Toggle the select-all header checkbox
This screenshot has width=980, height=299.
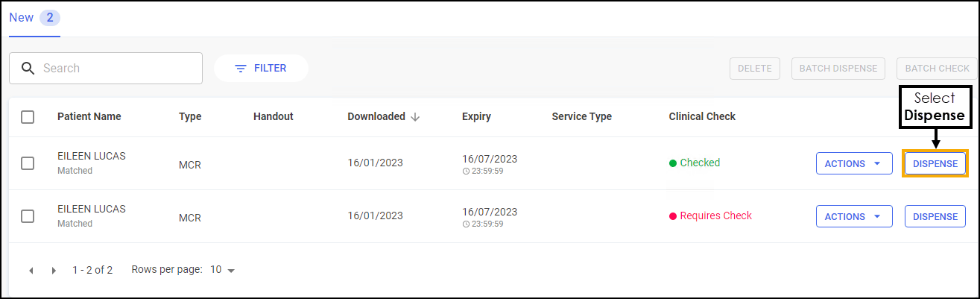coord(28,117)
